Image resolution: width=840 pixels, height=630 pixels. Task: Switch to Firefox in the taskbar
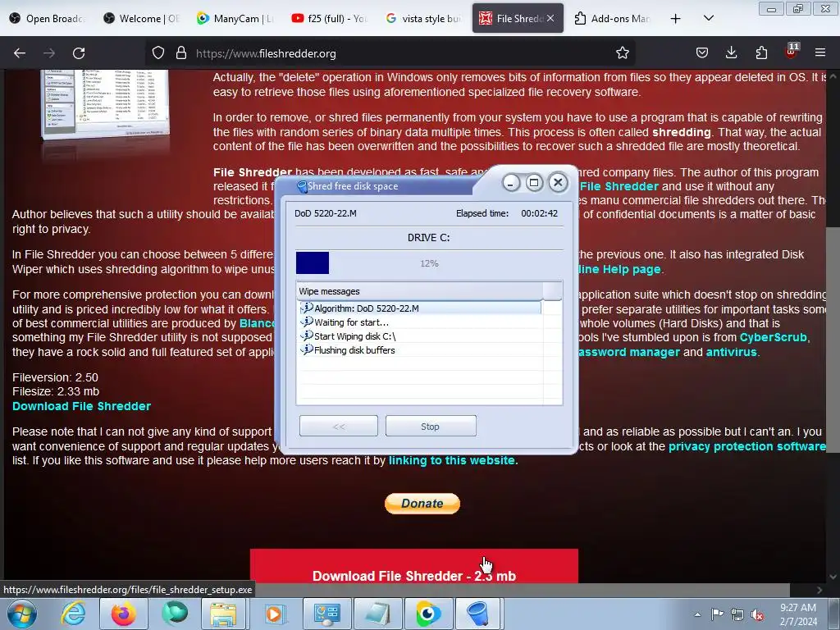123,614
